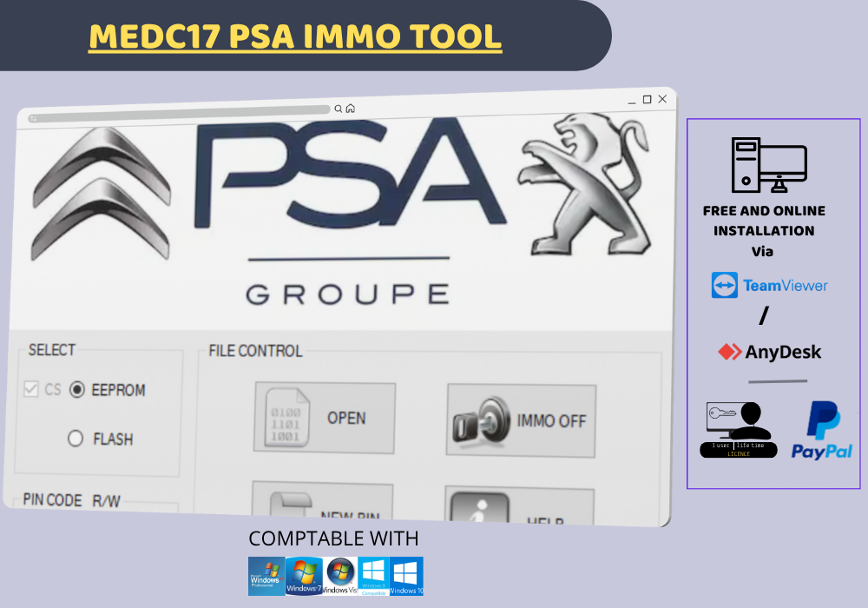The image size is (868, 608).
Task: Click the home icon in title bar
Action: point(351,109)
